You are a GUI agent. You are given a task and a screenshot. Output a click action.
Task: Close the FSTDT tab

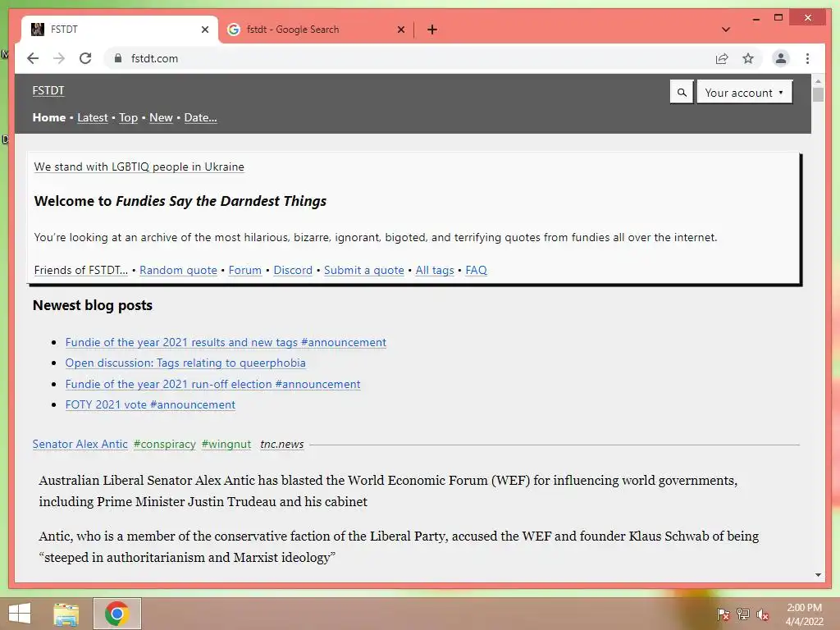204,30
